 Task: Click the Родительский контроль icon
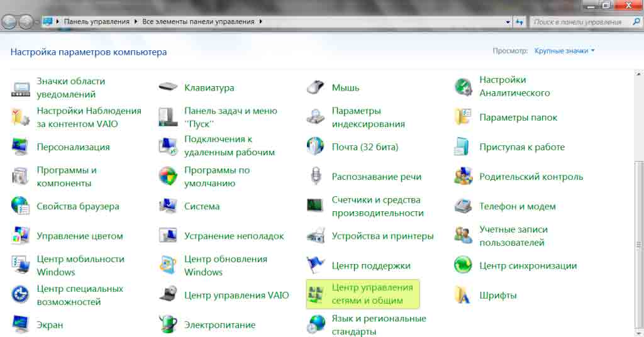click(x=464, y=177)
